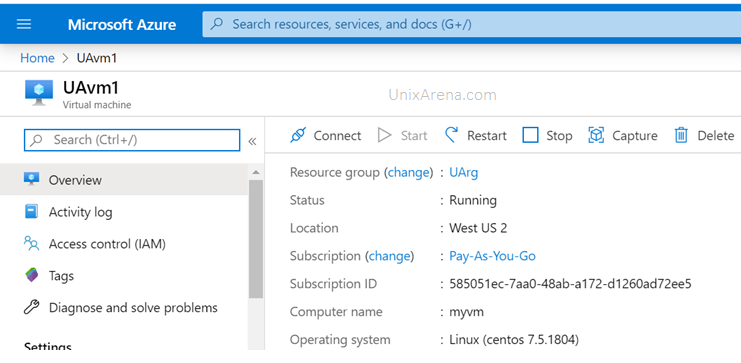Click the sidebar scrollbar thumb
The image size is (741, 363).
[x=256, y=239]
